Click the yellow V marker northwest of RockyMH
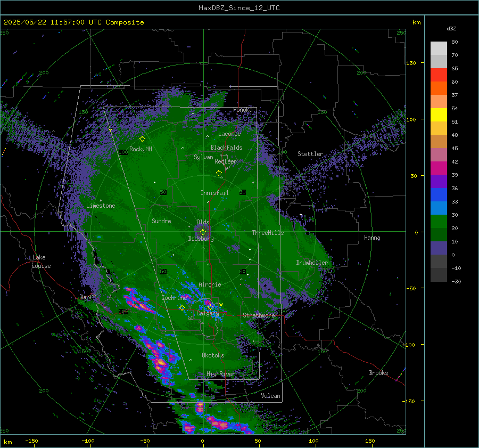This screenshot has height=448, width=479. [x=110, y=131]
